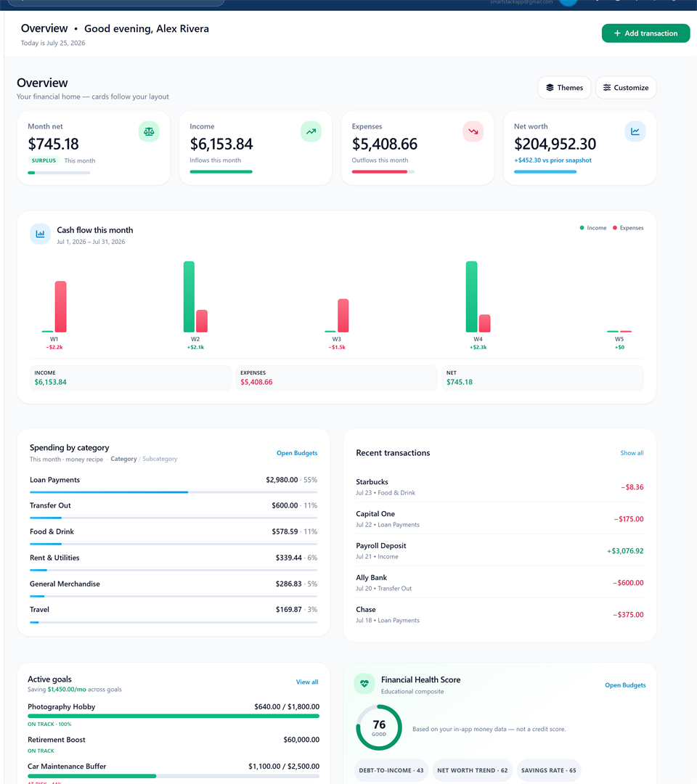Click the layers icon inside Themes button
This screenshot has height=784, width=697.
(550, 88)
